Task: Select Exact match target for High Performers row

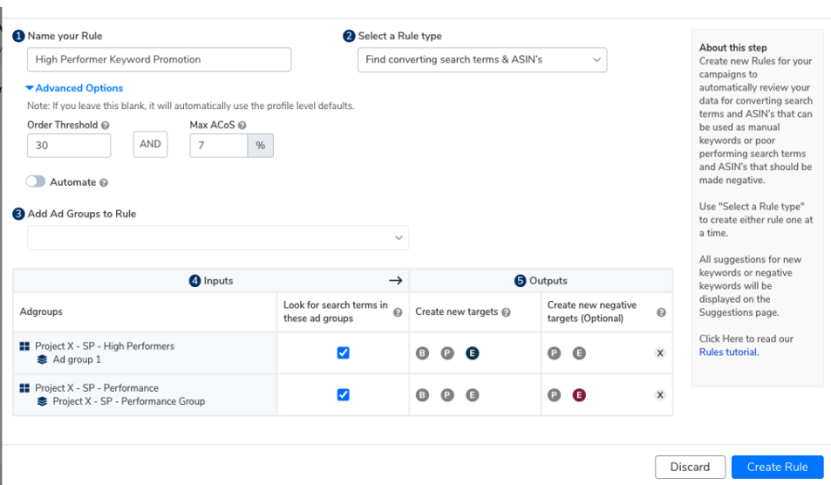Action: click(x=472, y=352)
